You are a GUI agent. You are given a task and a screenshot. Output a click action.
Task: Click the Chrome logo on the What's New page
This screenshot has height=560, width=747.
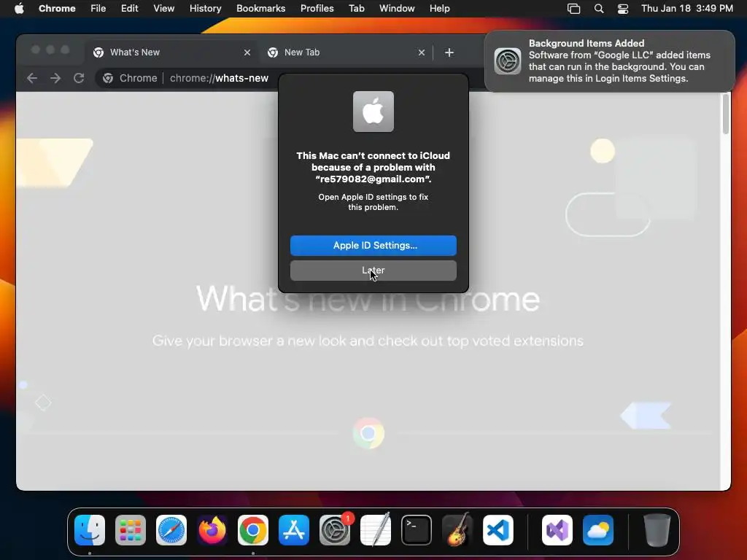(x=368, y=433)
